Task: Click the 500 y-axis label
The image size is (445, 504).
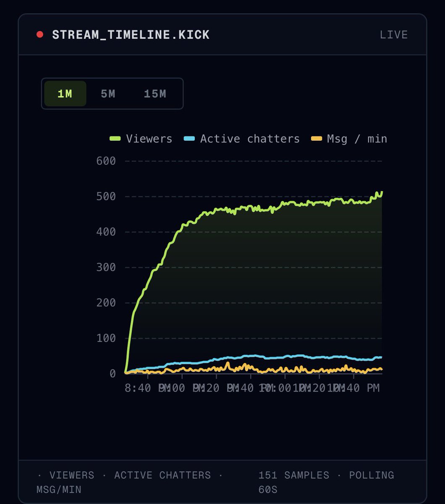Action: (x=106, y=197)
